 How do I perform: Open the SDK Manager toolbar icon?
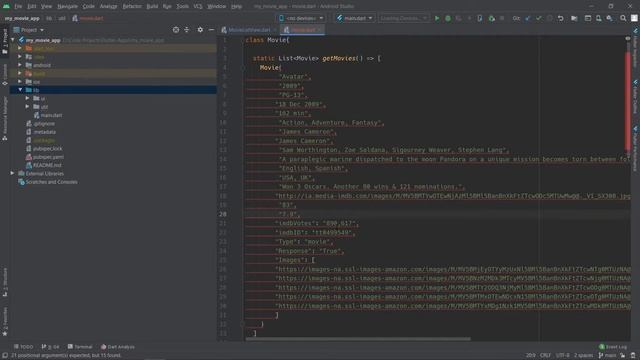tap(609, 18)
